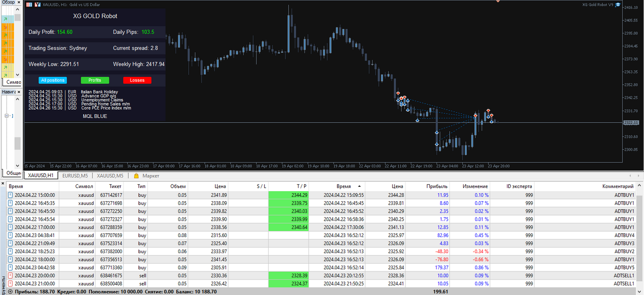Sort by the S / L column header
The image size is (644, 295).
tap(249, 186)
